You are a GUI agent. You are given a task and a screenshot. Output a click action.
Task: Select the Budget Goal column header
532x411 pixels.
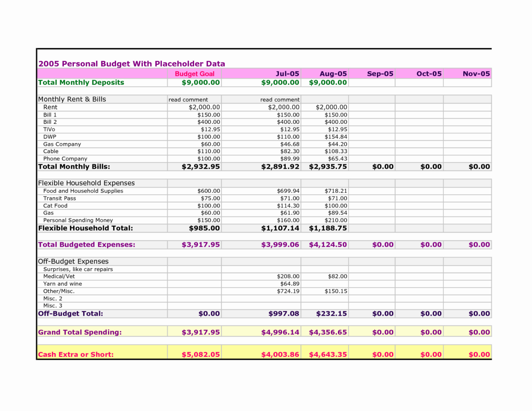pos(195,73)
